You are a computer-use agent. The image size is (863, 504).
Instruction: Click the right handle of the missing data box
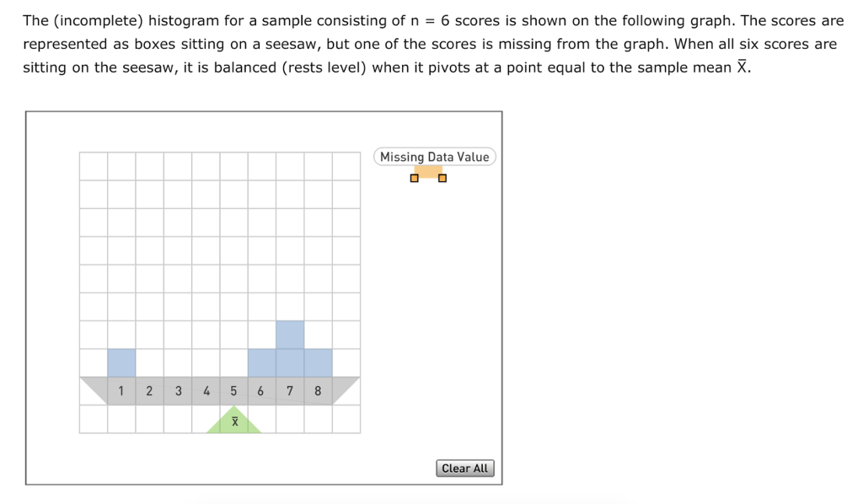click(x=442, y=178)
